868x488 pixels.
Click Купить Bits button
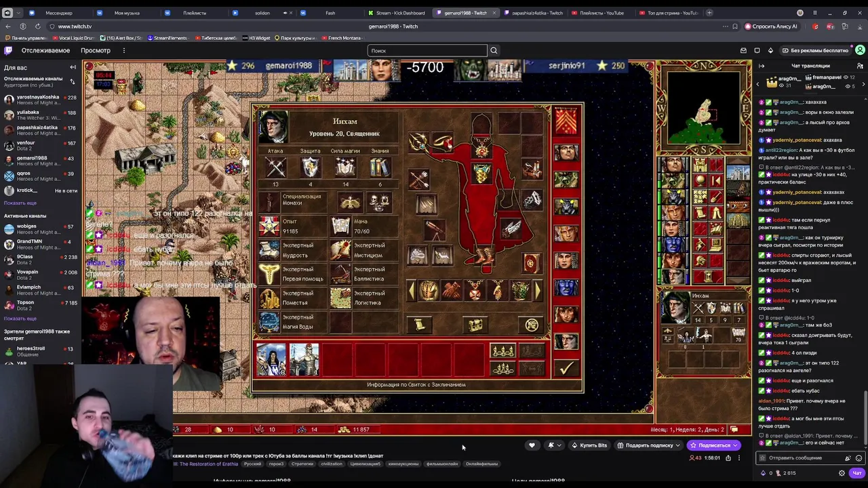point(589,445)
